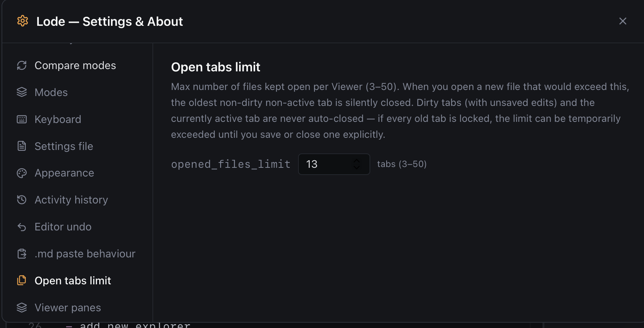Click the Settings file document icon
The height and width of the screenshot is (328, 644).
[x=22, y=146]
